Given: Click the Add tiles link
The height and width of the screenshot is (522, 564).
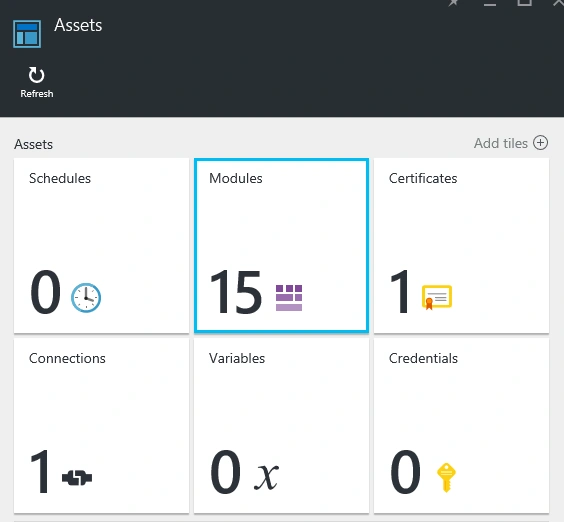Looking at the screenshot, I should [501, 143].
